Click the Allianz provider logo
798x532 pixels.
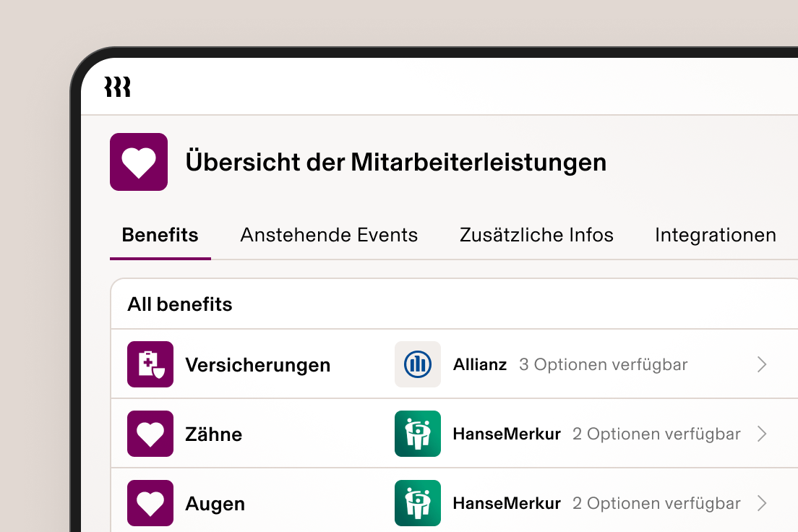418,364
